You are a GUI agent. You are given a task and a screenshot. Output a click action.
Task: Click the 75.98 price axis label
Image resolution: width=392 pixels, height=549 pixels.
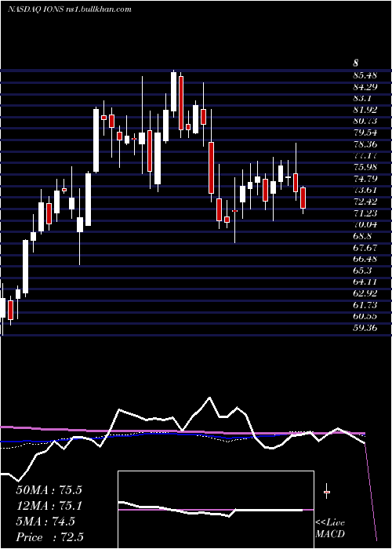[x=365, y=167]
